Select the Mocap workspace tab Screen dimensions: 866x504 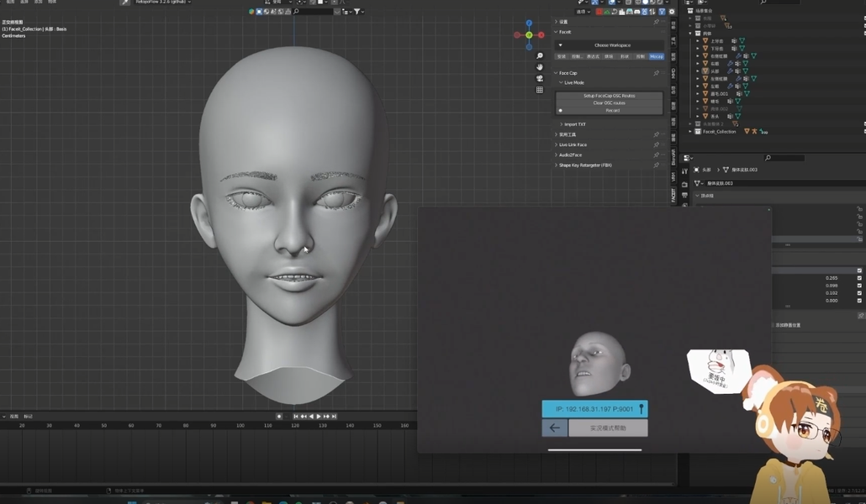(656, 57)
